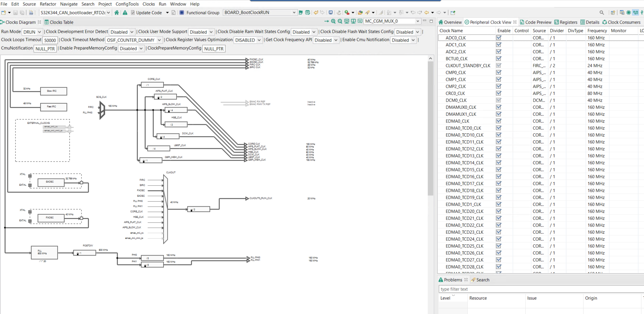Click the search magnifier icon

(x=602, y=13)
